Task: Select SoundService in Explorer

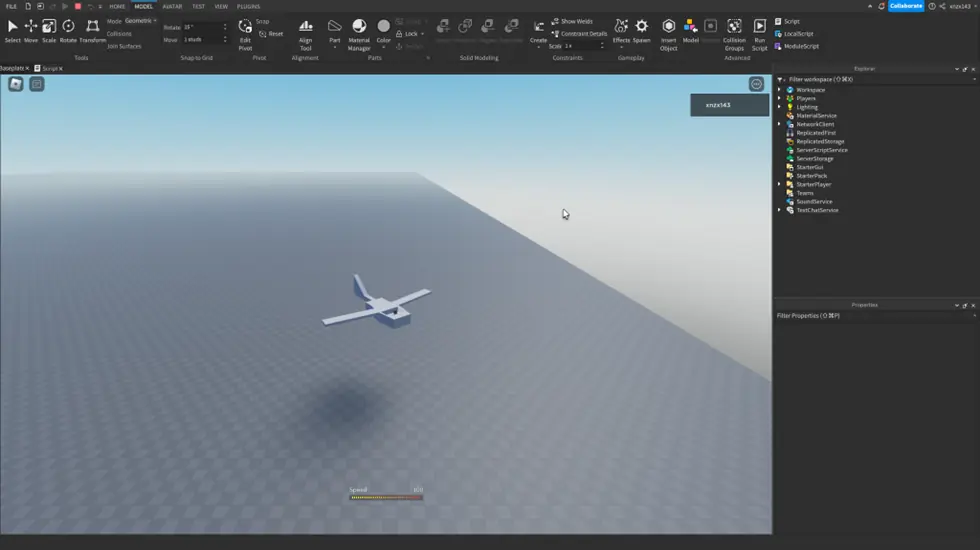Action: pos(814,202)
